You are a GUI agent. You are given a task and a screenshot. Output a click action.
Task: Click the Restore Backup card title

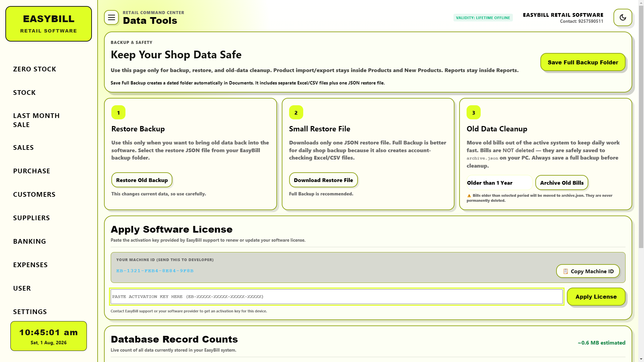tap(138, 129)
